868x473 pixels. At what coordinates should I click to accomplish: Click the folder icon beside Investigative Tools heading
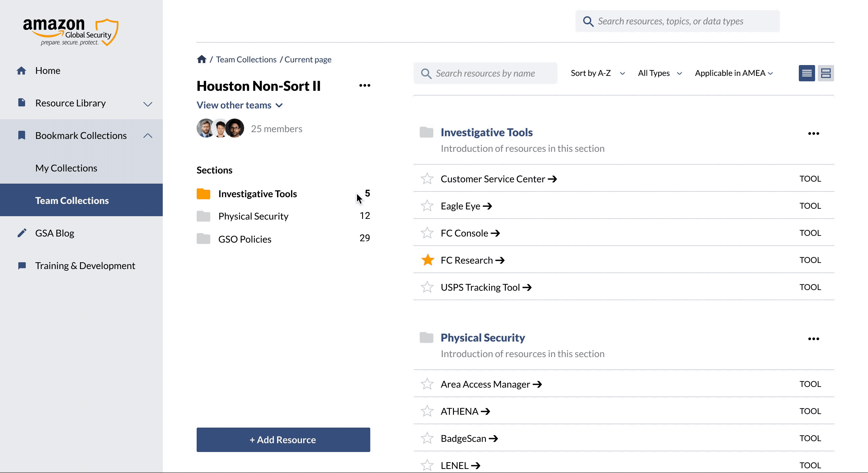pyautogui.click(x=427, y=132)
